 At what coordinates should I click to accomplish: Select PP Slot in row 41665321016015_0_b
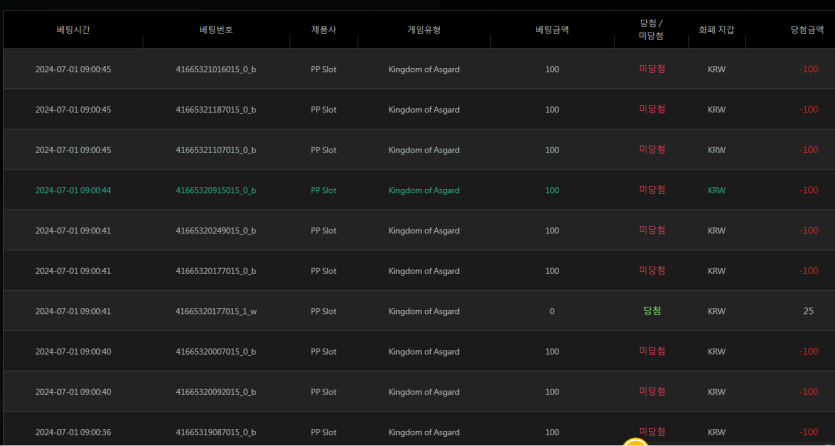click(323, 69)
